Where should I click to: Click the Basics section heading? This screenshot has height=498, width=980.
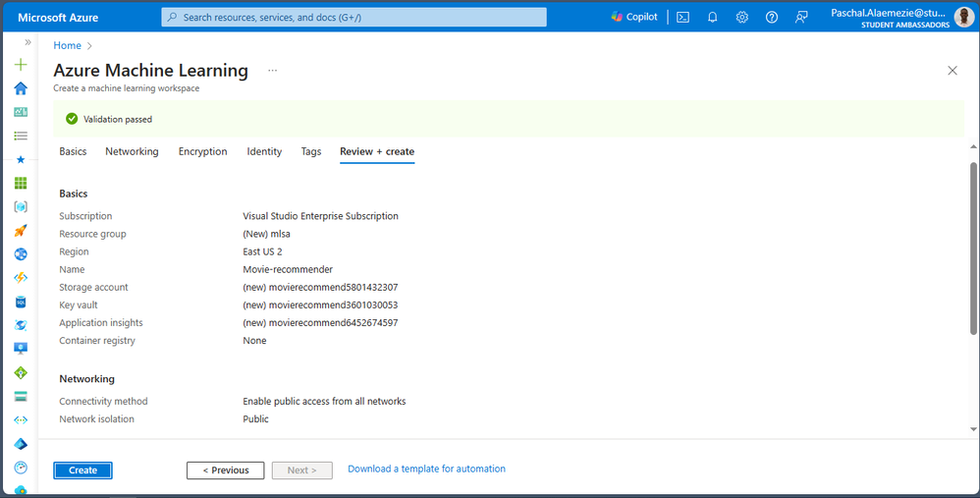click(74, 194)
